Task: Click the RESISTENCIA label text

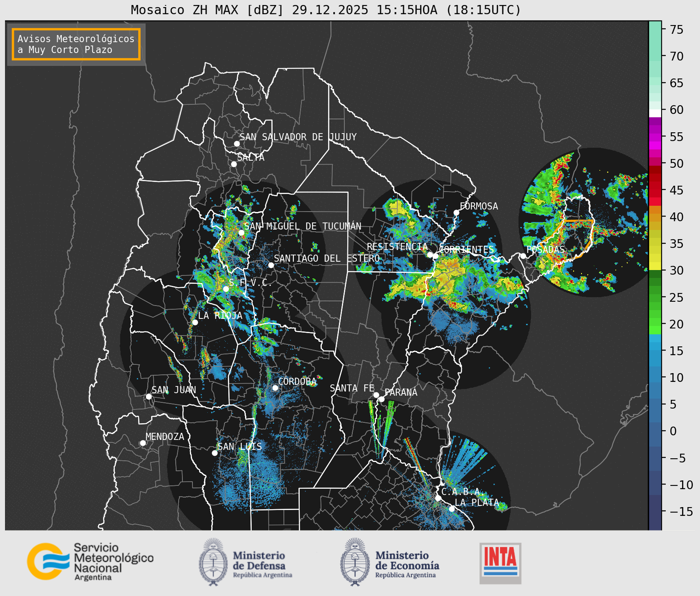Action: click(x=397, y=247)
